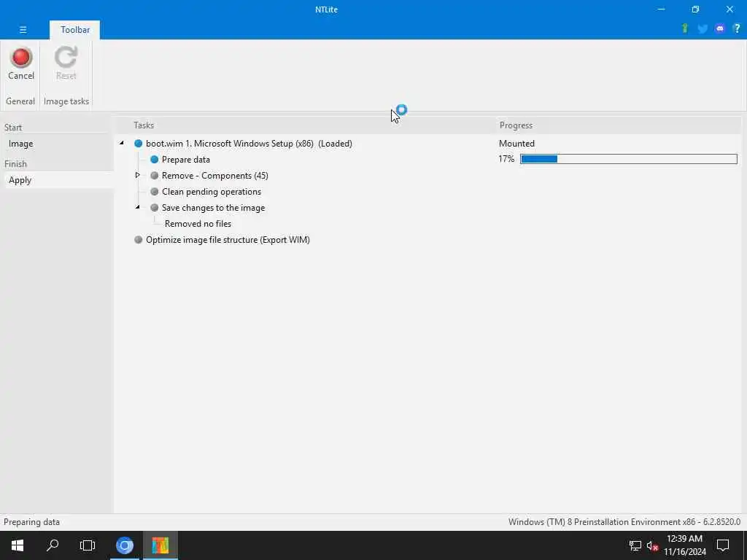Expand Remove - Components (45)

coord(137,175)
